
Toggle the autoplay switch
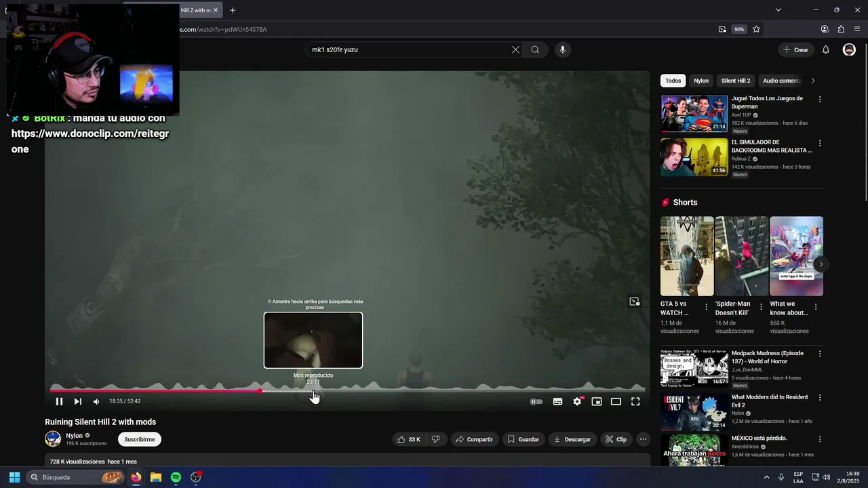pyautogui.click(x=536, y=401)
